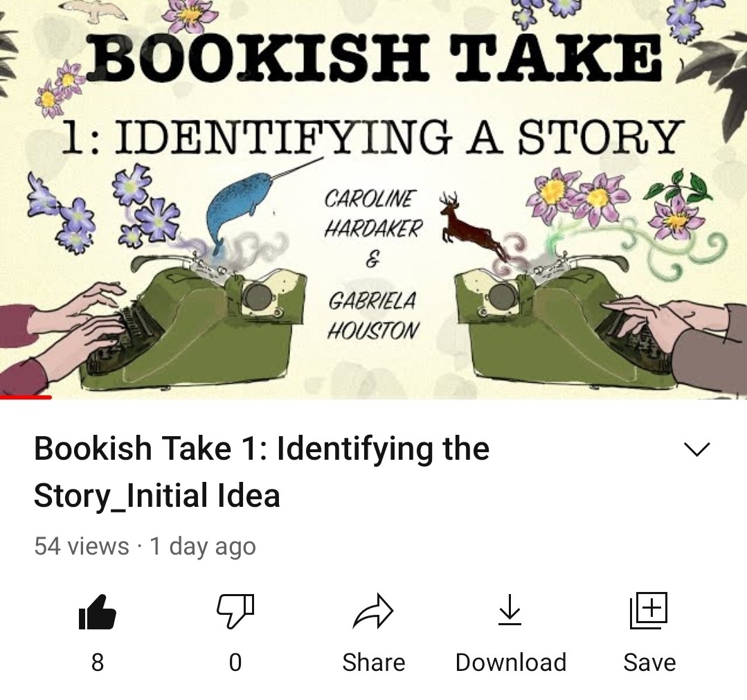Click the dislike count 0

pyautogui.click(x=235, y=663)
